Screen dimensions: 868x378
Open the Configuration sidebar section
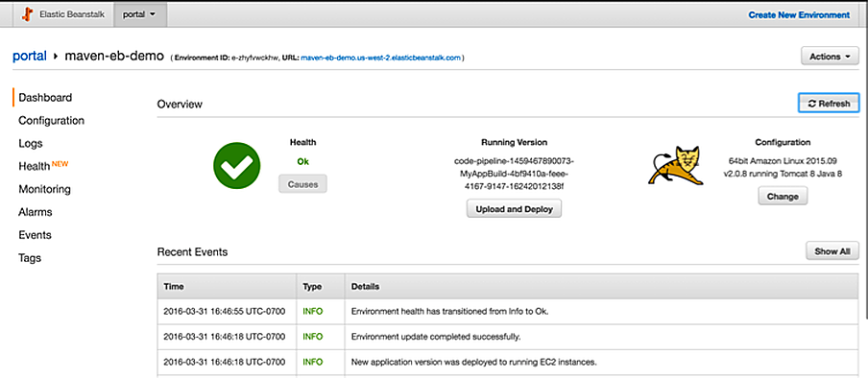coord(52,121)
